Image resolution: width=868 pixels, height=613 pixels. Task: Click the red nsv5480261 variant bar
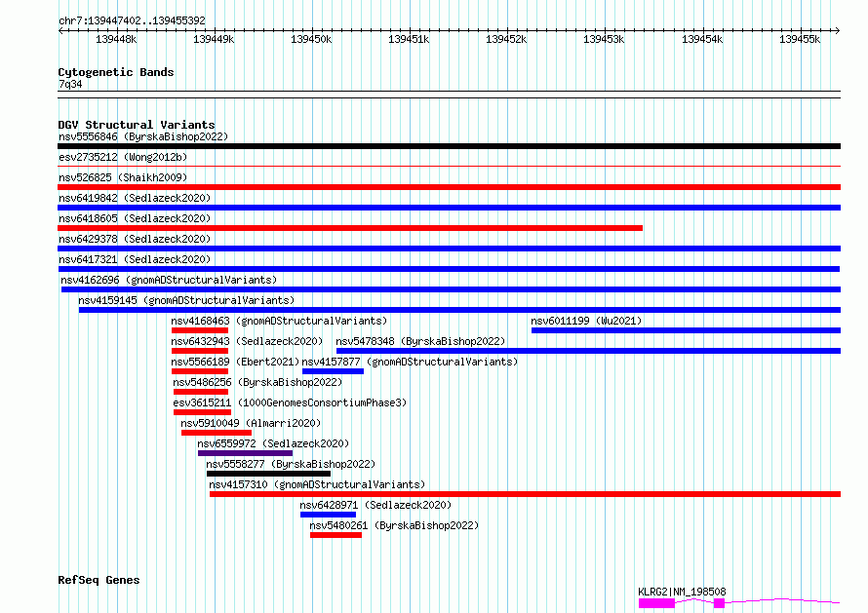click(335, 535)
